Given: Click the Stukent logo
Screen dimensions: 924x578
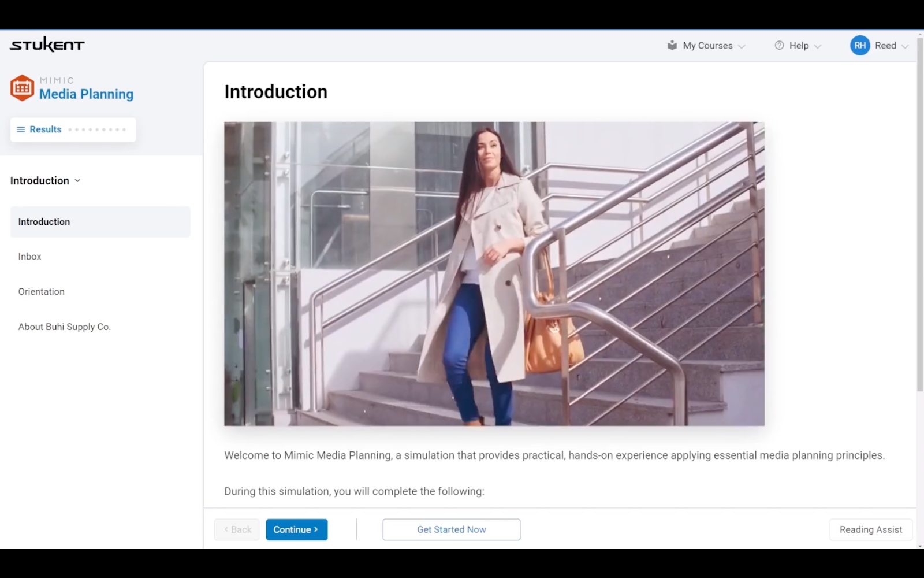Looking at the screenshot, I should pos(47,45).
